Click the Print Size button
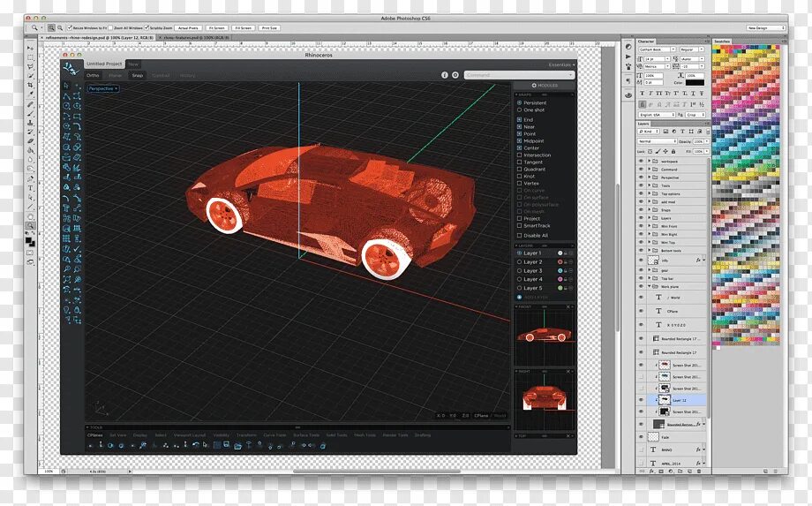 pos(269,28)
